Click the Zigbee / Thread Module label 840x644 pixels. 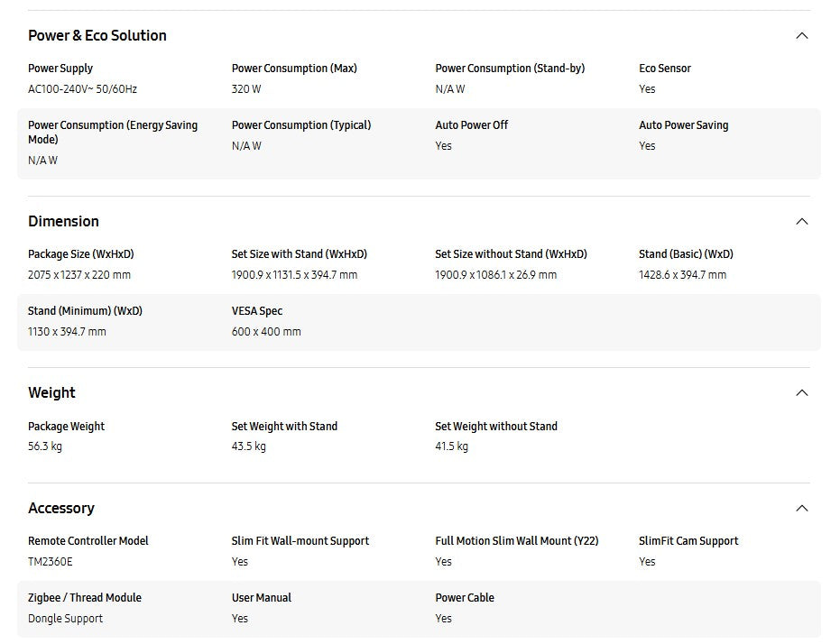[x=85, y=598]
